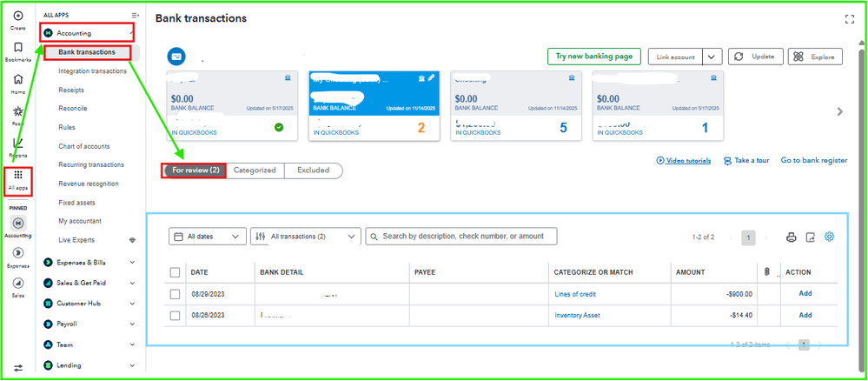868x381 pixels.
Task: Click the Update button
Action: point(756,57)
